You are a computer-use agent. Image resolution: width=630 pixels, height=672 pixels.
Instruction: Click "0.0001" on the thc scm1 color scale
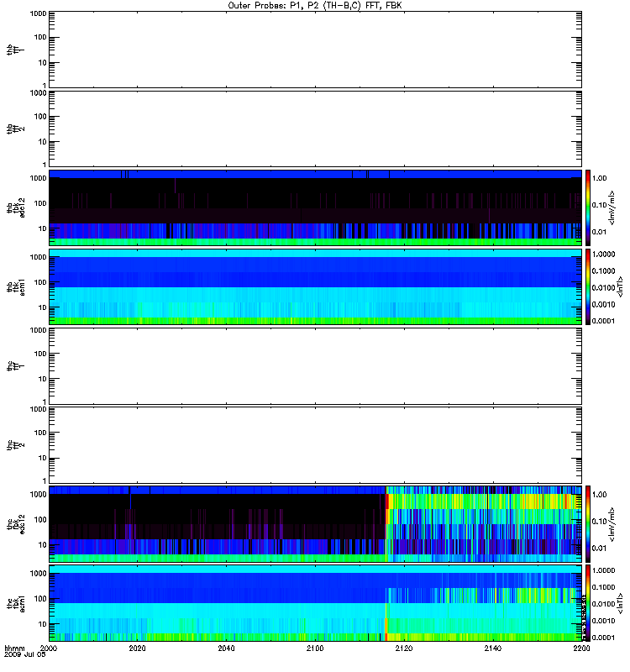pos(603,638)
